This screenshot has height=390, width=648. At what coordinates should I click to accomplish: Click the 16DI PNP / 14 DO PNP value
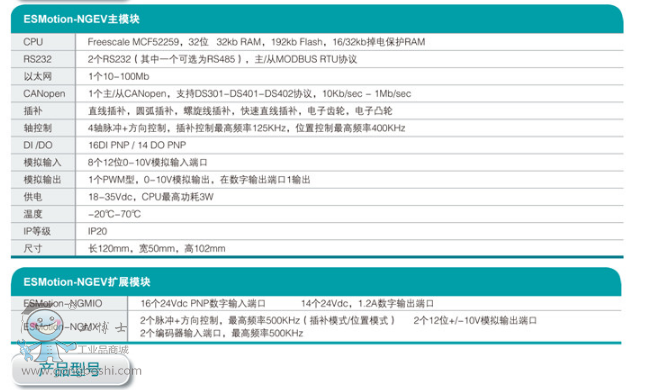(137, 145)
